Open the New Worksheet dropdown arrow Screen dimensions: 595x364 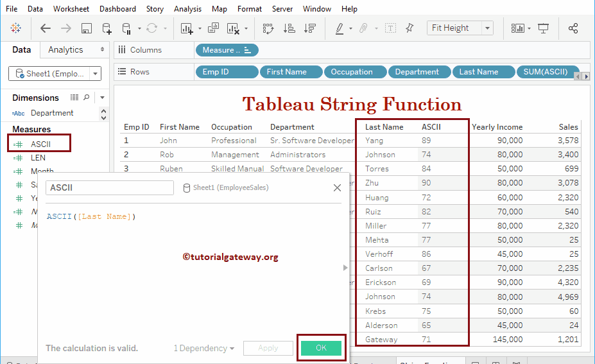pyautogui.click(x=200, y=28)
